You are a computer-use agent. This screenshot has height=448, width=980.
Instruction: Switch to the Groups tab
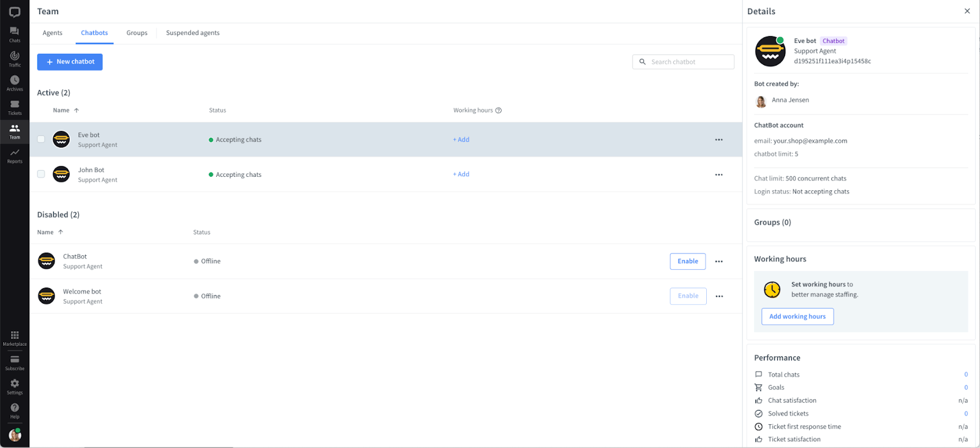137,33
